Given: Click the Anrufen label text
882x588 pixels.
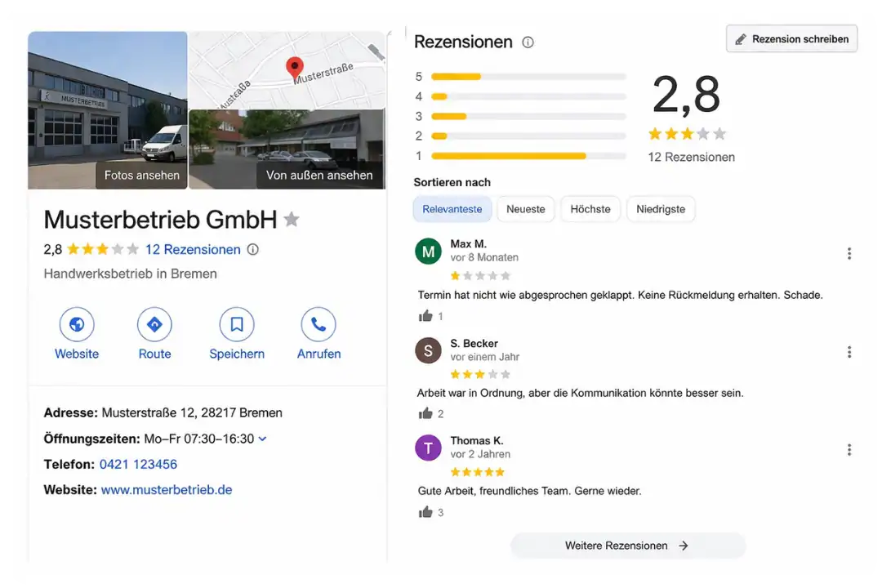Looking at the screenshot, I should (319, 354).
